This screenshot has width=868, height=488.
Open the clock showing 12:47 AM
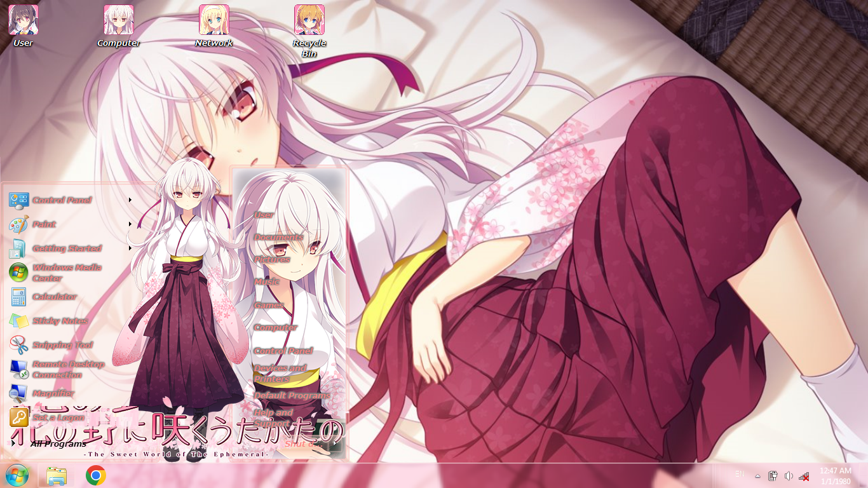[x=835, y=476]
